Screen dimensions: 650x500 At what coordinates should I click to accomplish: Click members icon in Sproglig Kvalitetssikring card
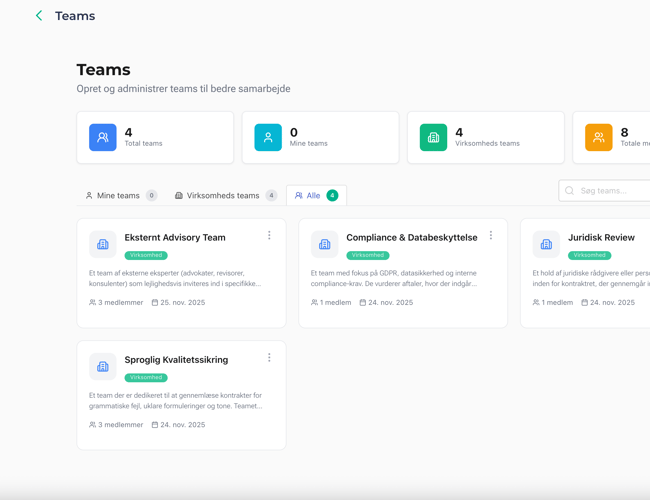(x=92, y=425)
